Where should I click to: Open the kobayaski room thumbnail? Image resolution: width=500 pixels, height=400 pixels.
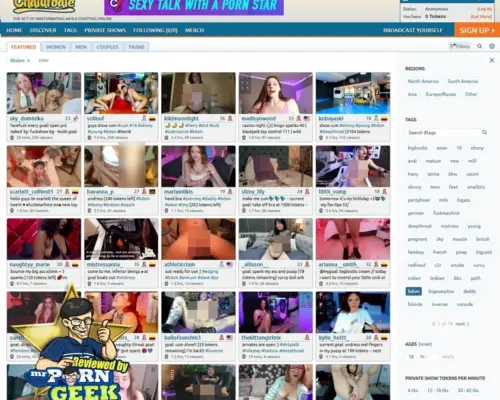click(353, 93)
